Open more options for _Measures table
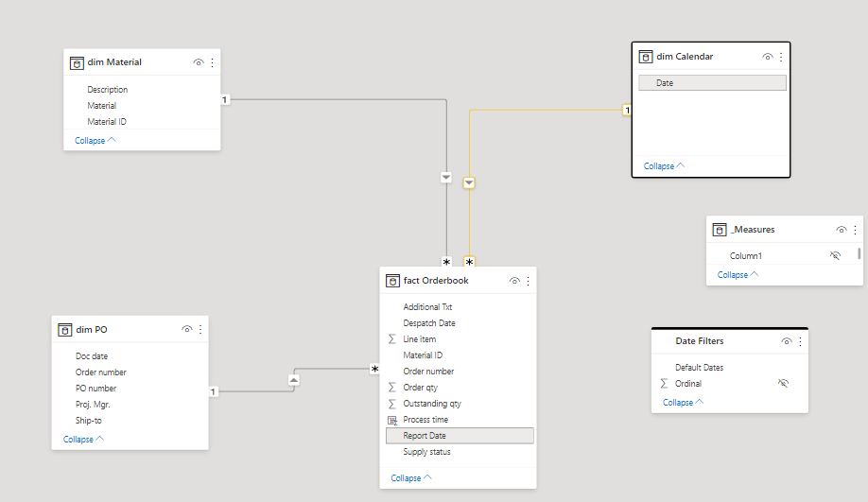Screen dimensions: 868x502 (x=855, y=230)
